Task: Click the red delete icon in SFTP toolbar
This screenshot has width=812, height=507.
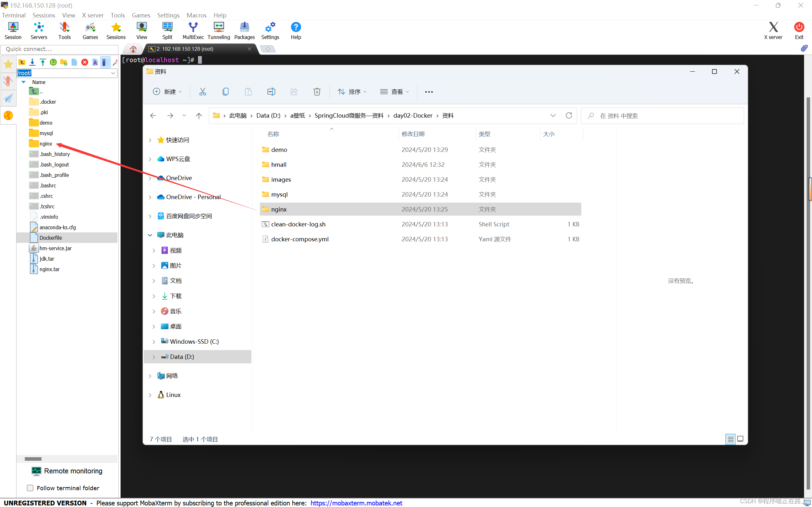Action: click(x=84, y=62)
